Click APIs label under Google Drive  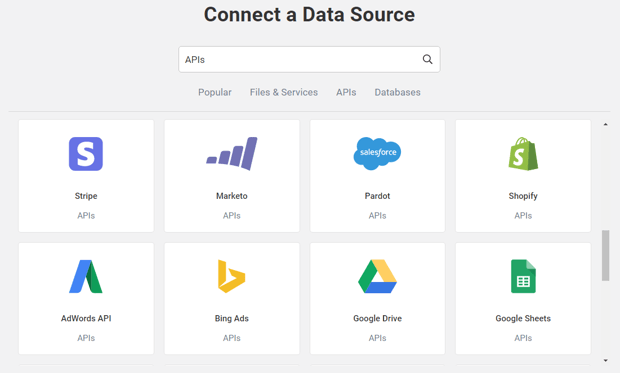(x=377, y=338)
